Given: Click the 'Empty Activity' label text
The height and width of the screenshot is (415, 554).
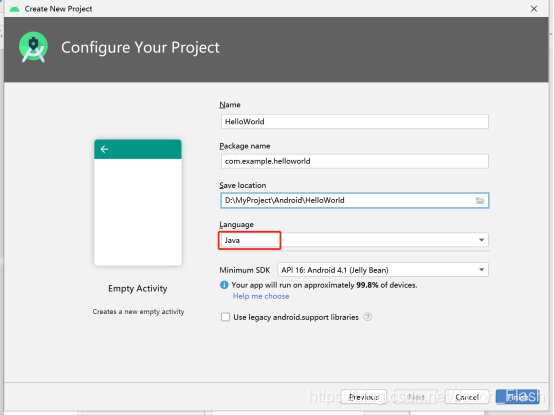Looking at the screenshot, I should tap(138, 289).
